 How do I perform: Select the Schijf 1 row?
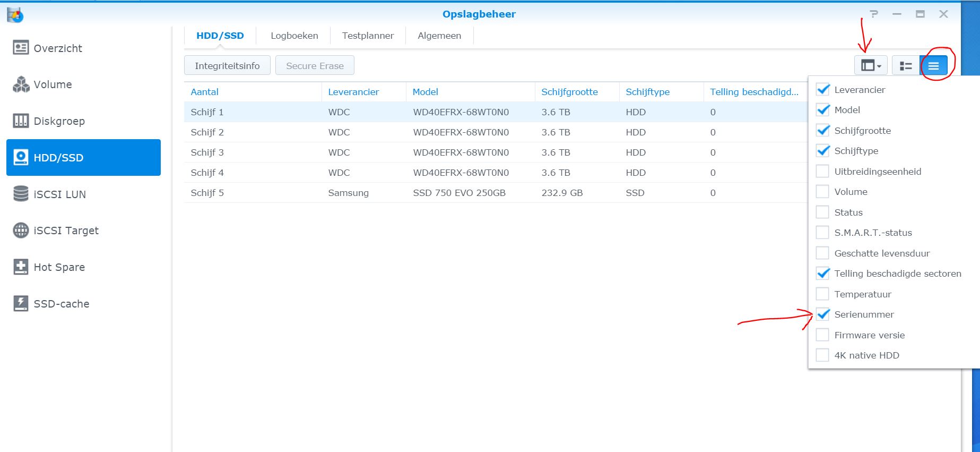coord(496,112)
